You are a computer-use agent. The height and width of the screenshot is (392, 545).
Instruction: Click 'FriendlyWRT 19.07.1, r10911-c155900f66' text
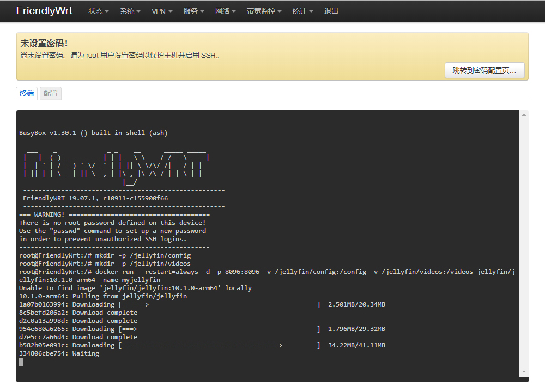(x=95, y=198)
